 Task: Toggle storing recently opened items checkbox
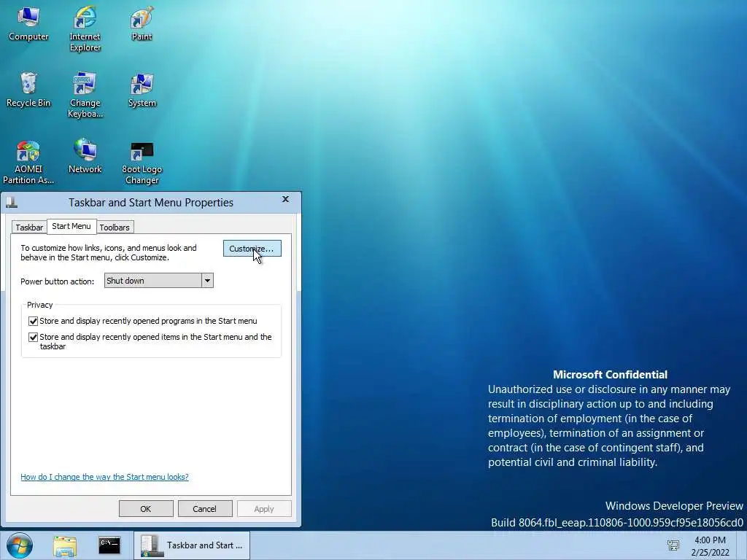pyautogui.click(x=33, y=337)
